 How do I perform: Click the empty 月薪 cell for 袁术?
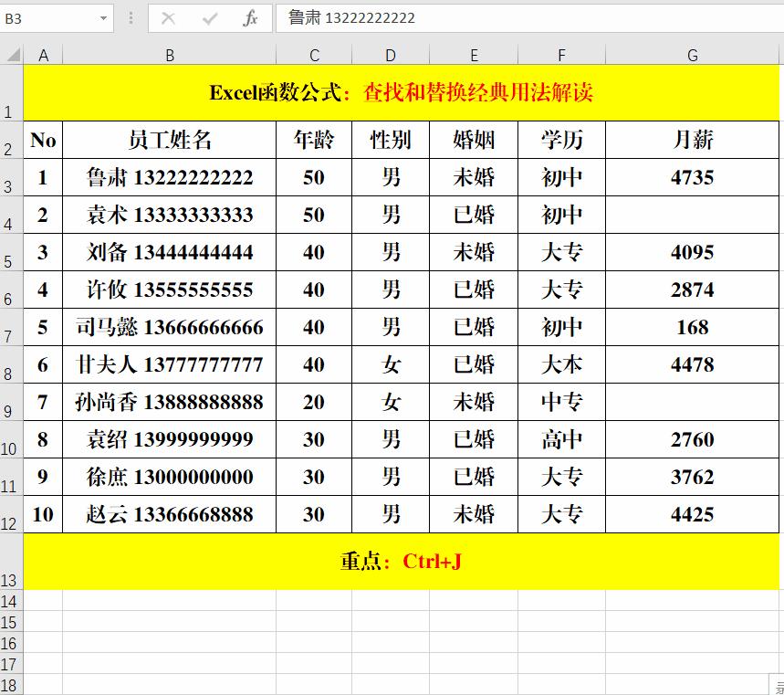[692, 215]
